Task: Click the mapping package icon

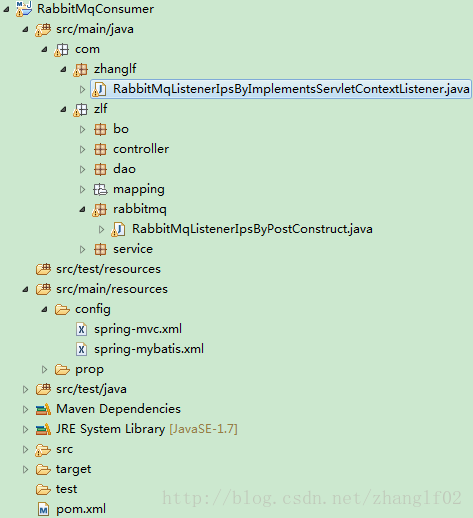Action: point(100,189)
